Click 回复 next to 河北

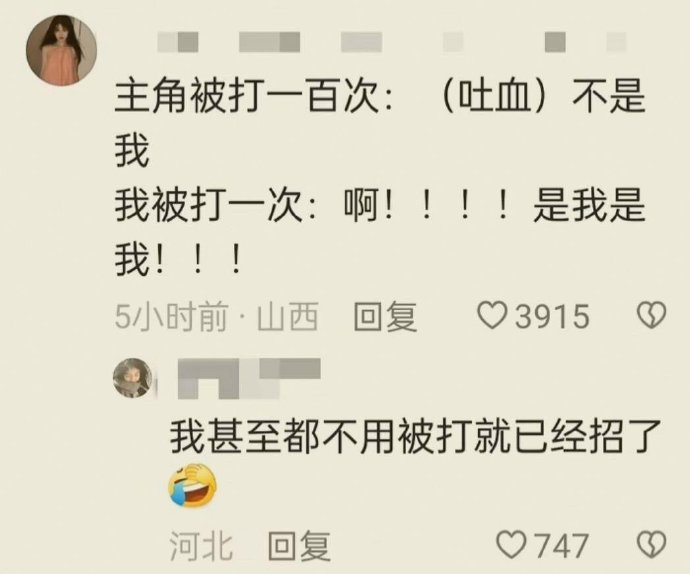click(299, 545)
